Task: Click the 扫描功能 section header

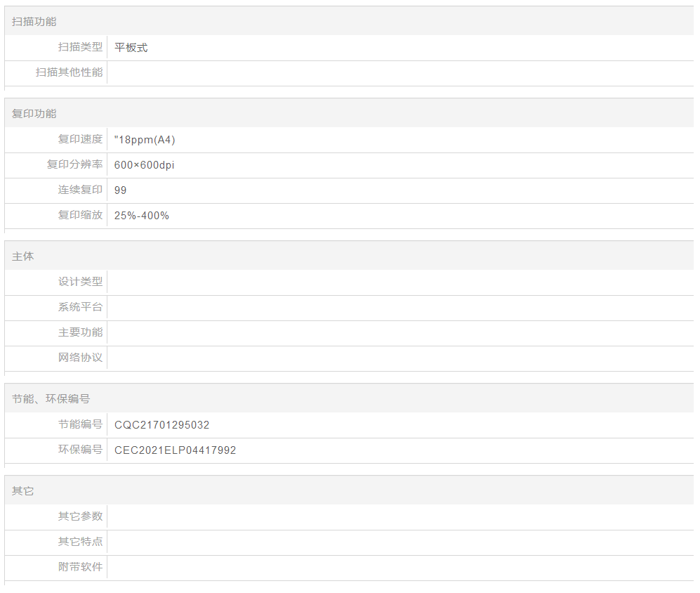Action: (34, 22)
